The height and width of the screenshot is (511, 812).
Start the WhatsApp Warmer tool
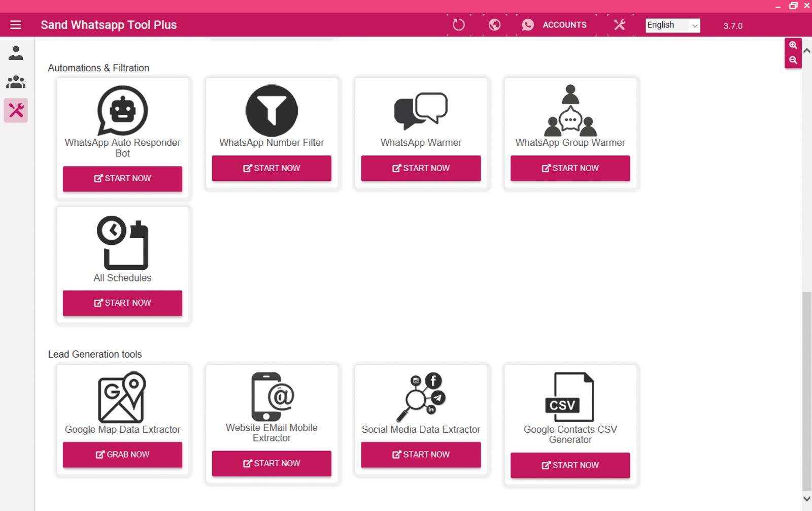[x=421, y=168]
